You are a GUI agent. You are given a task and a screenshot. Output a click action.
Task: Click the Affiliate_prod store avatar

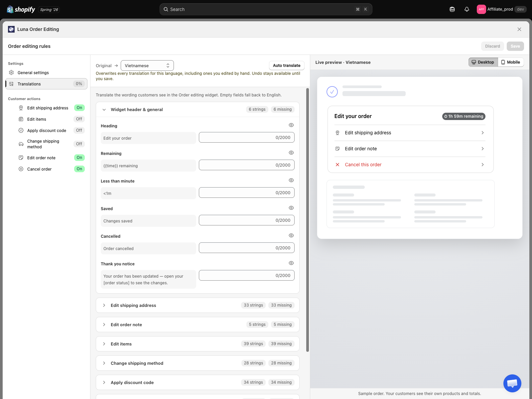tap(481, 9)
